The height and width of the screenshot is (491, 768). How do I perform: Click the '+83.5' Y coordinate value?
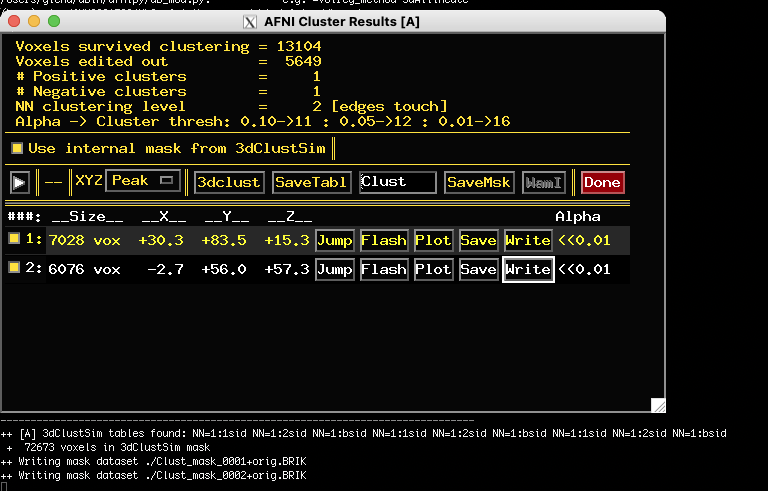pyautogui.click(x=224, y=241)
